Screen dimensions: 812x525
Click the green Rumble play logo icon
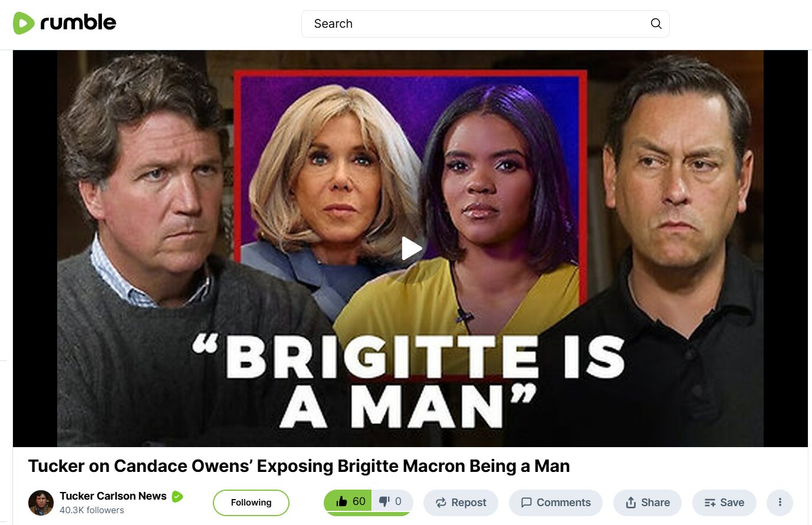[x=24, y=23]
